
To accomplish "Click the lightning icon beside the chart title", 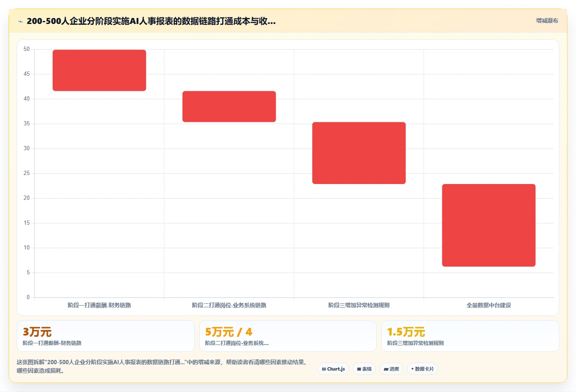I will pyautogui.click(x=20, y=21).
